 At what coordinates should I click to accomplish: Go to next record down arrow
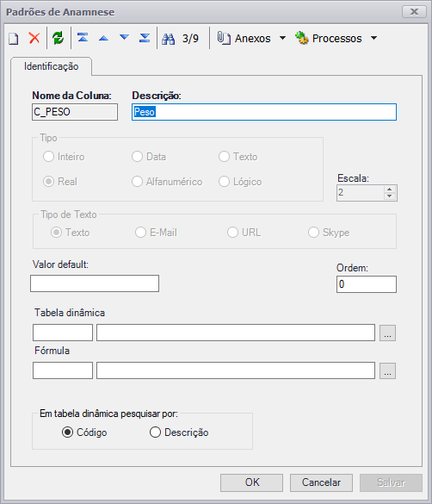tap(124, 38)
